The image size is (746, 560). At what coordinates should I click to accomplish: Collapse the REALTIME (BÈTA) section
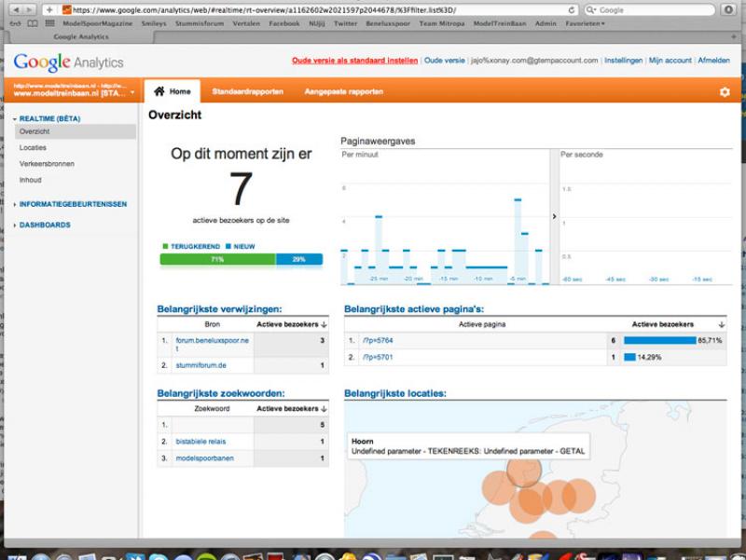15,119
